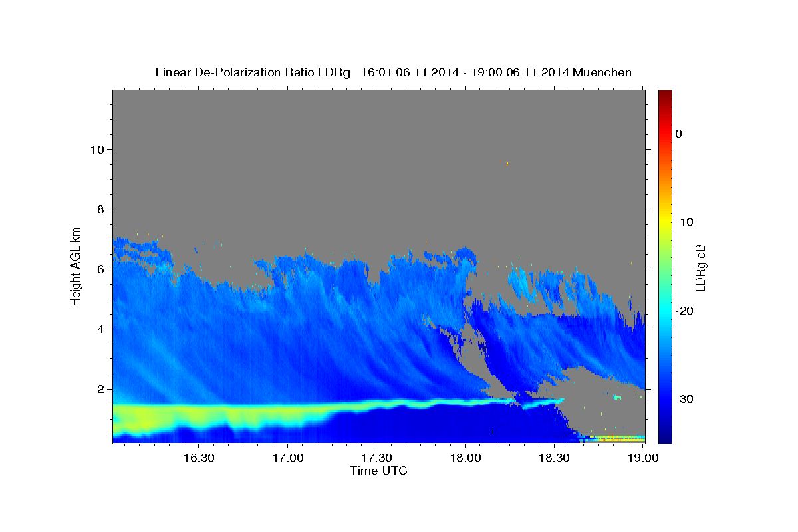Click the colorbar value "-30"

(x=685, y=399)
